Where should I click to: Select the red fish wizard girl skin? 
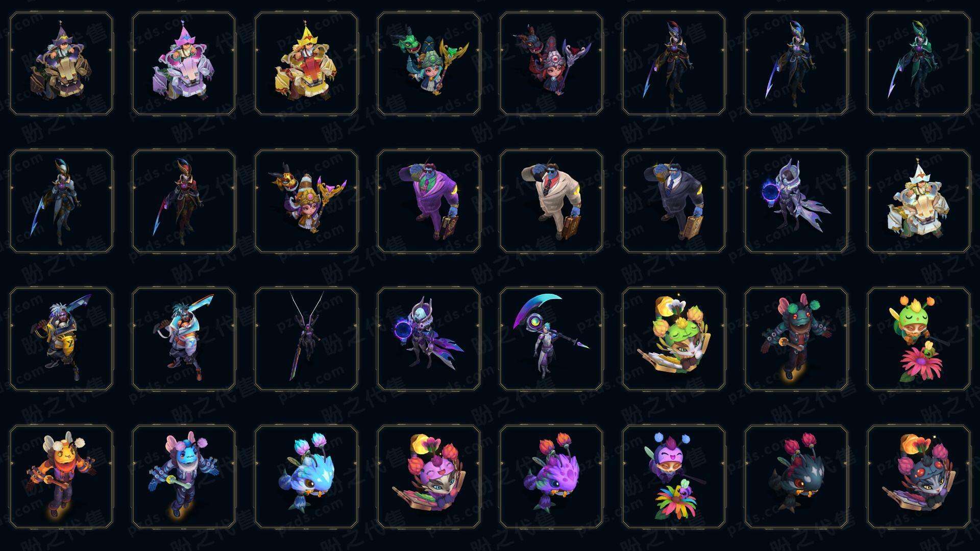[551, 64]
